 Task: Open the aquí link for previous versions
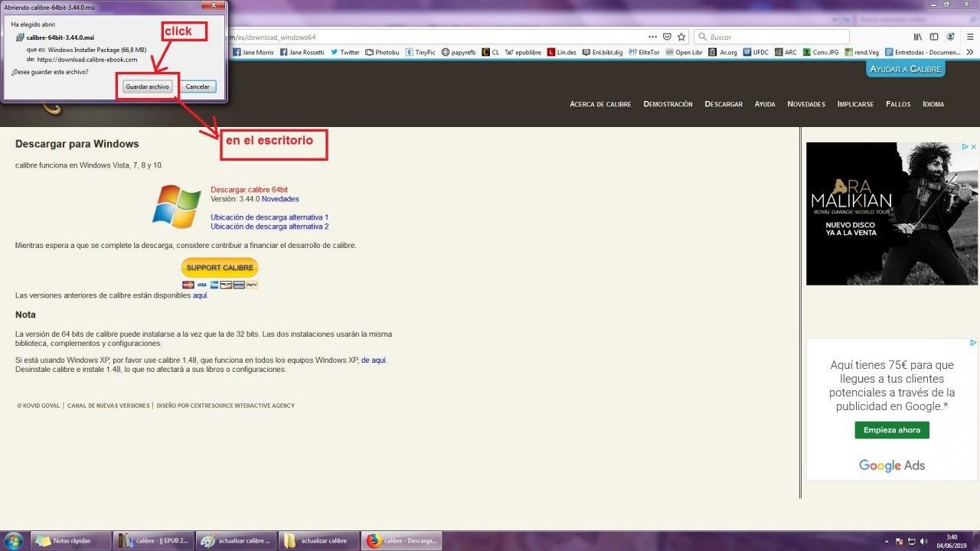tap(200, 295)
